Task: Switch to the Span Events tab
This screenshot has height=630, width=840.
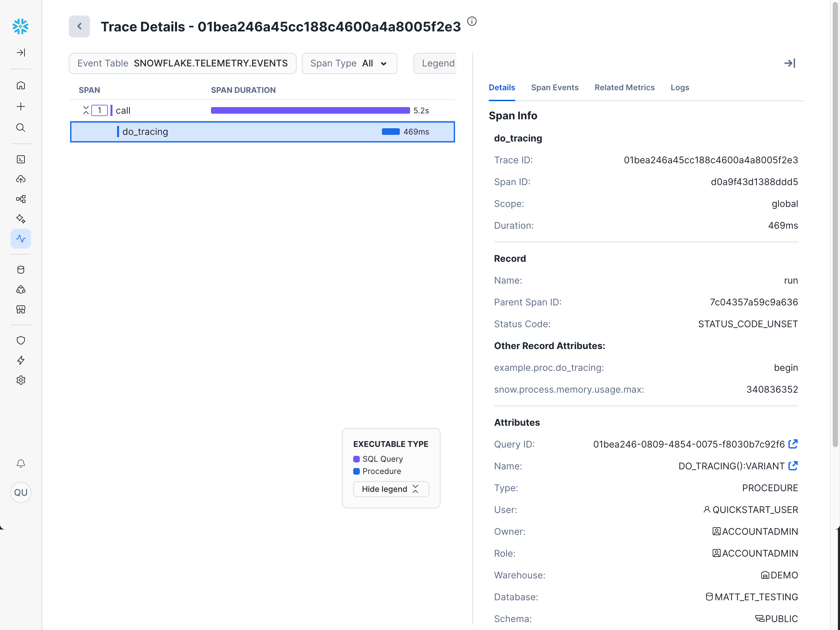Action: (x=555, y=88)
